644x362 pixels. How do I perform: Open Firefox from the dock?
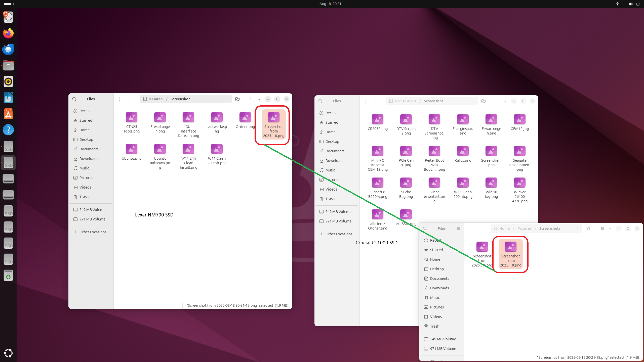point(8,33)
